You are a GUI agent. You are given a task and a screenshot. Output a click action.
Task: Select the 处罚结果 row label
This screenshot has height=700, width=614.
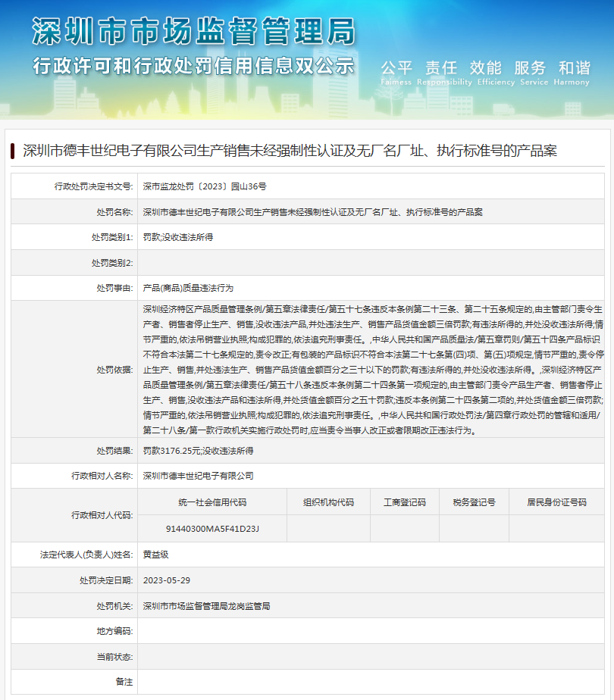[x=114, y=451]
